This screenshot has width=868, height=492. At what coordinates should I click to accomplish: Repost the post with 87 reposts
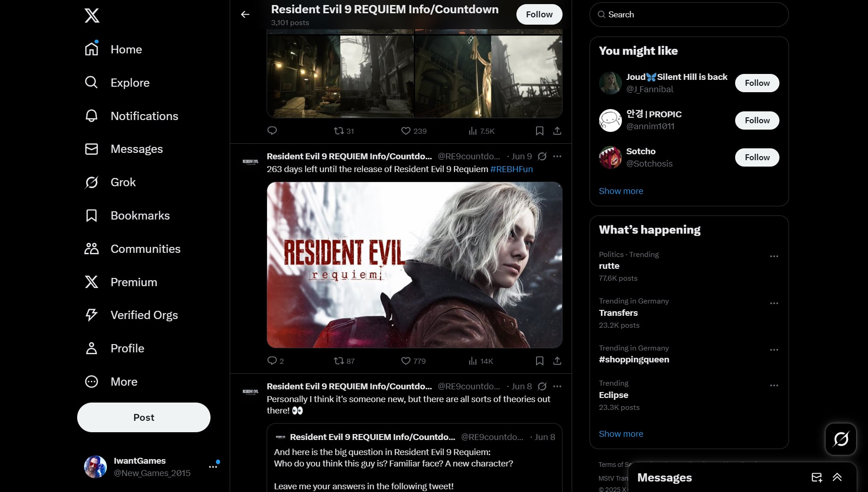(x=344, y=361)
